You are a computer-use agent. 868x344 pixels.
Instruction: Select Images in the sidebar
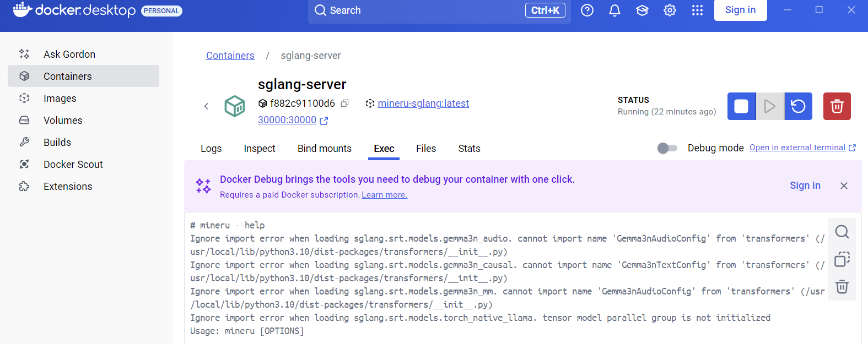[60, 99]
